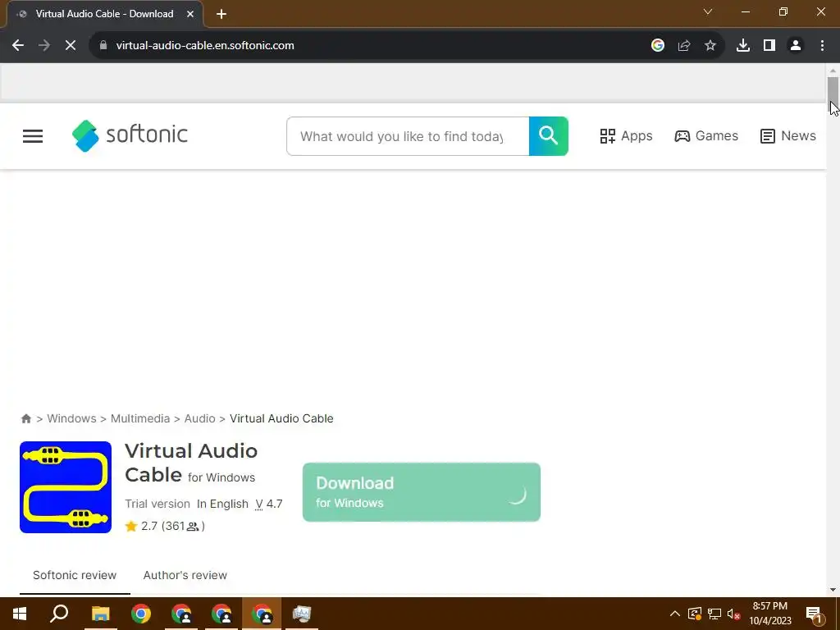
Task: Click the "V 4.7" version text
Action: point(269,504)
